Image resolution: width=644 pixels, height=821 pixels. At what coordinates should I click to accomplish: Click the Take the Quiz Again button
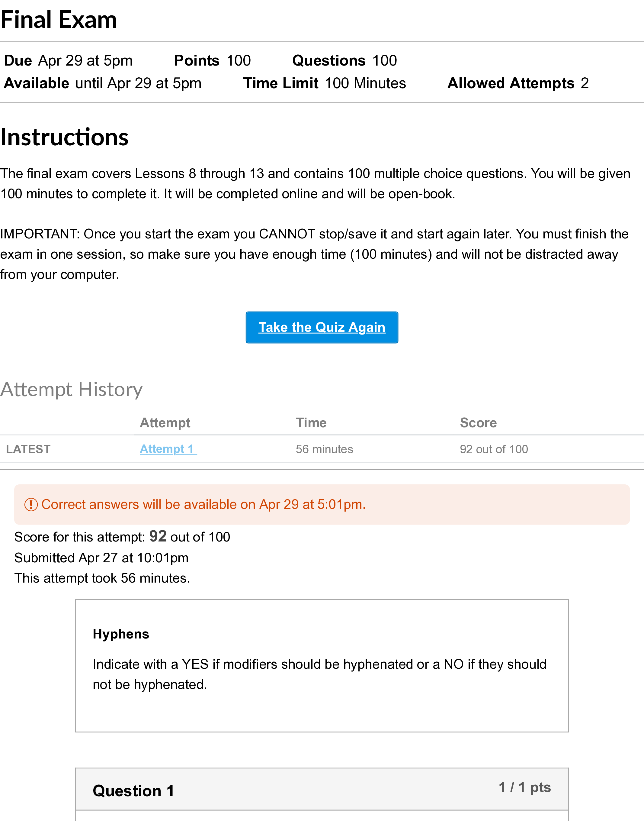322,327
